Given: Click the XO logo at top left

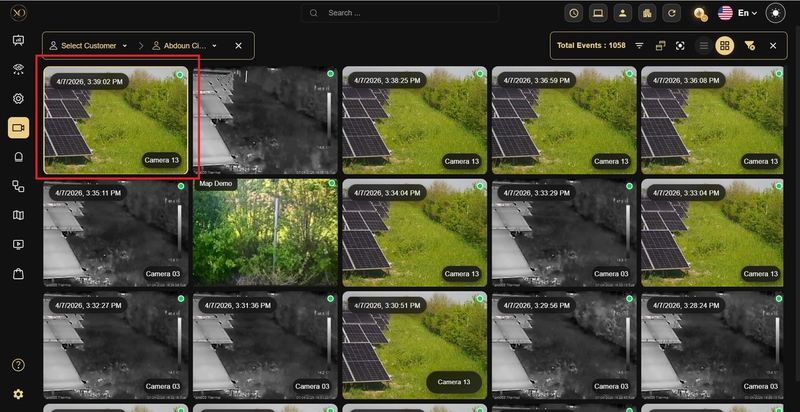Looking at the screenshot, I should tap(18, 13).
